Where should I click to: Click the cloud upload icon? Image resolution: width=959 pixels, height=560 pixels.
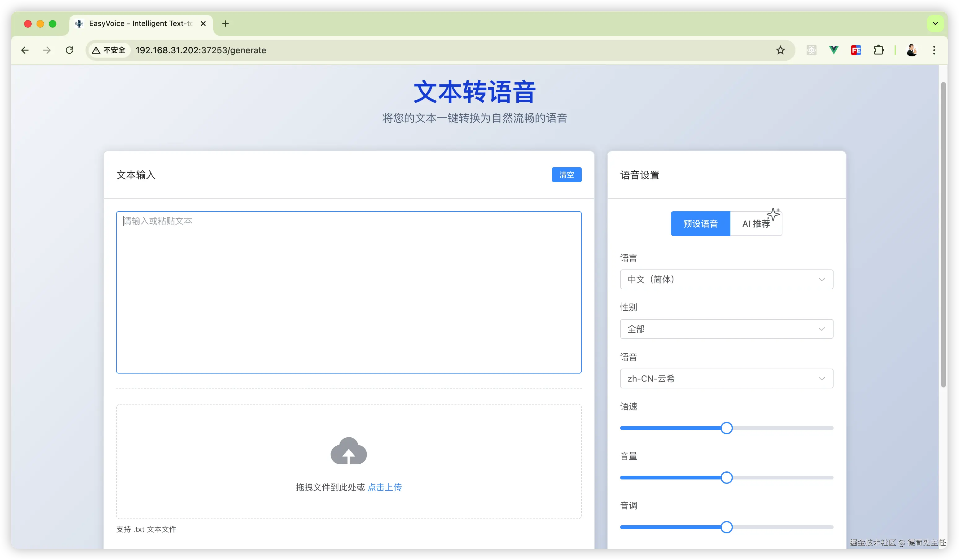pyautogui.click(x=348, y=451)
